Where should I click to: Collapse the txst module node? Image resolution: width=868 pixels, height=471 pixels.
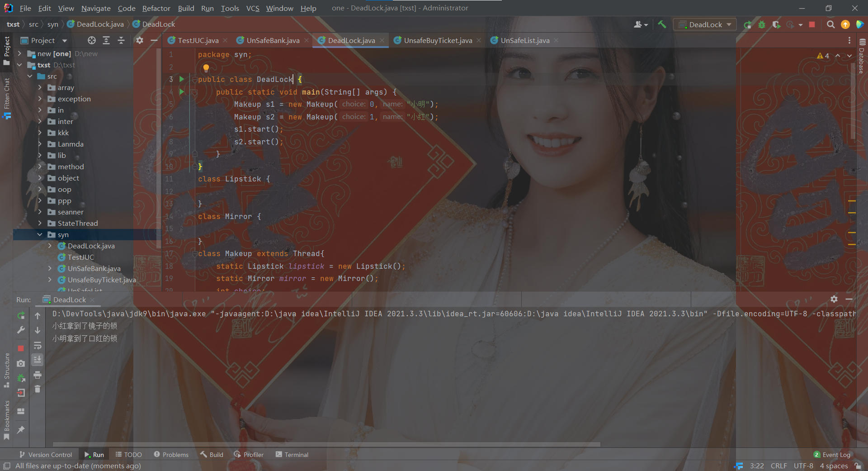click(x=19, y=65)
